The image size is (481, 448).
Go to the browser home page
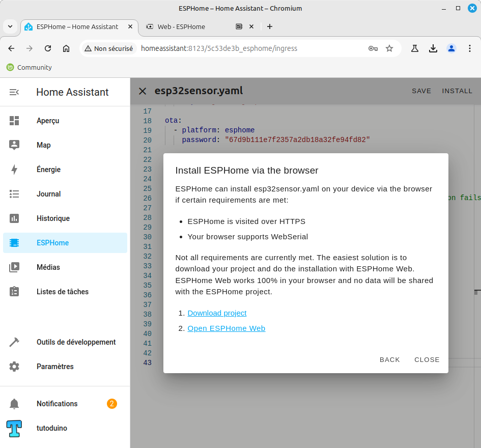(66, 48)
